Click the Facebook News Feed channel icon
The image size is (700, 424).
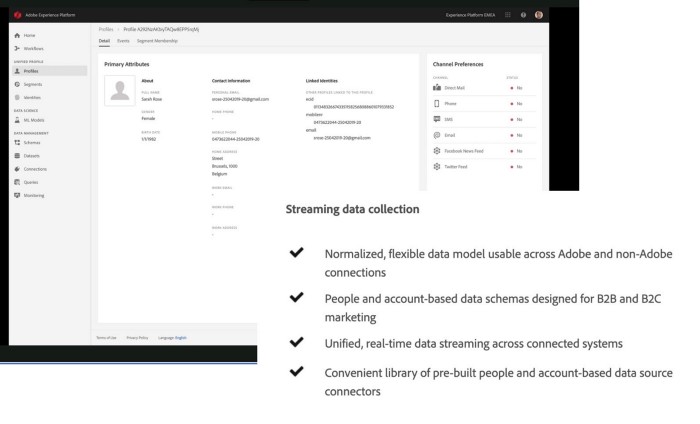437,151
